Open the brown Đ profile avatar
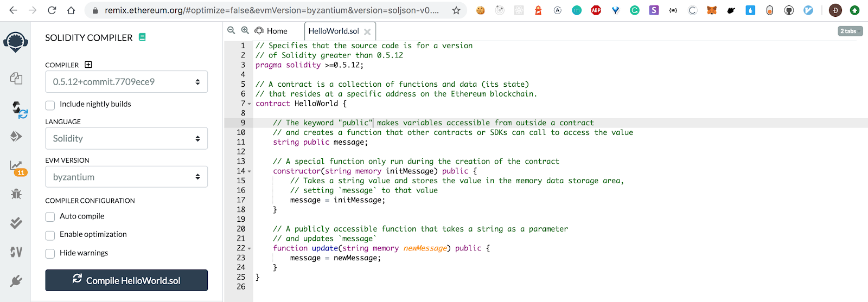868x302 pixels. coord(835,10)
